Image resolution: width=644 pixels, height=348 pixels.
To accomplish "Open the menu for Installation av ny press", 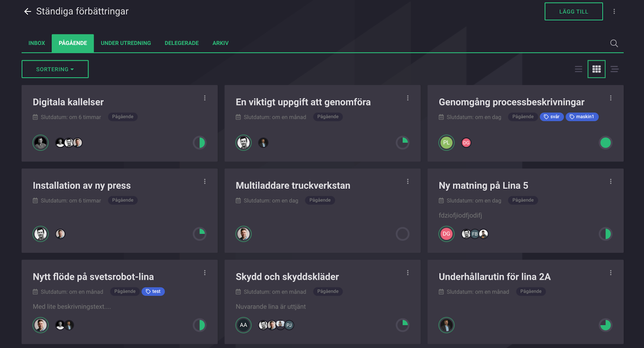I will 205,182.
